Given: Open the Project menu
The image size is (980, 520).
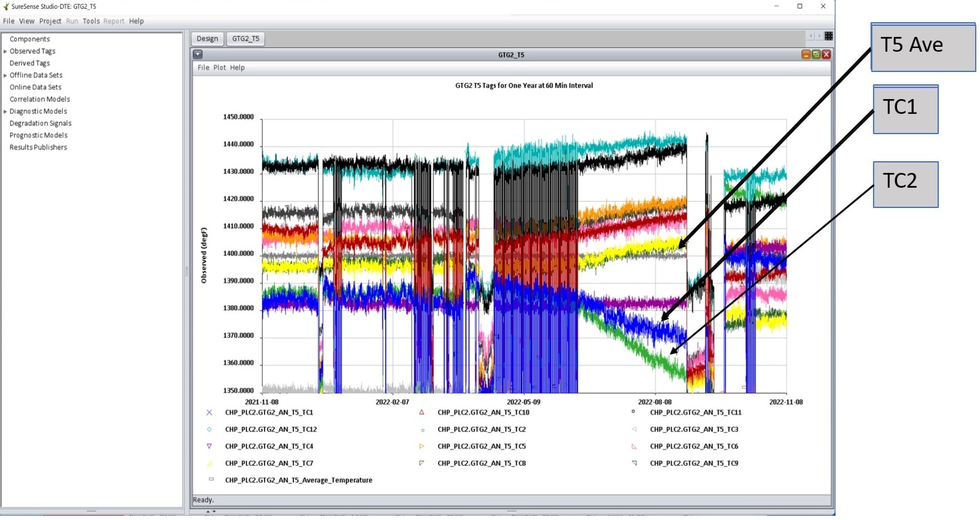Looking at the screenshot, I should [x=50, y=21].
